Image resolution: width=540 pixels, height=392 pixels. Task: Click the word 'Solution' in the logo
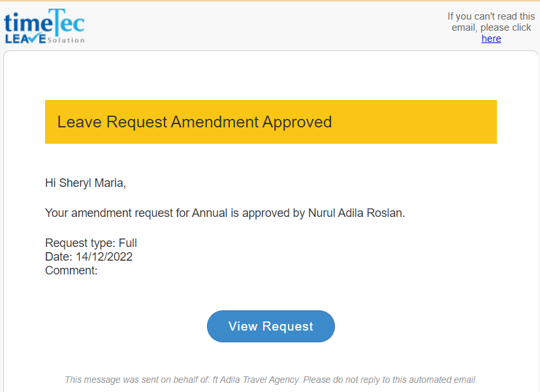66,41
